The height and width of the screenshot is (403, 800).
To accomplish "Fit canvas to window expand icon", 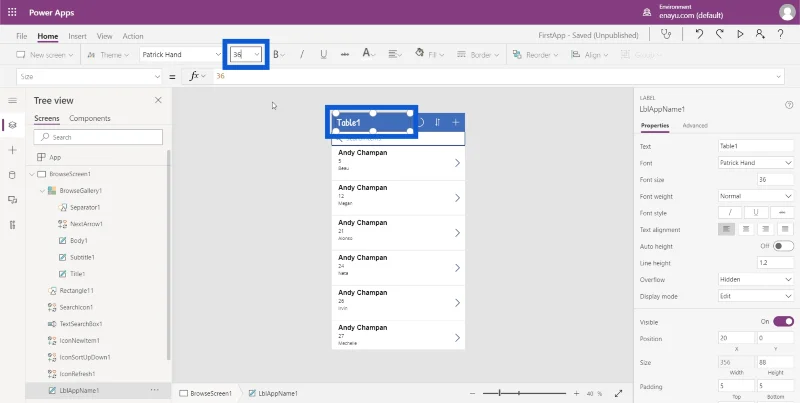I will (x=618, y=393).
